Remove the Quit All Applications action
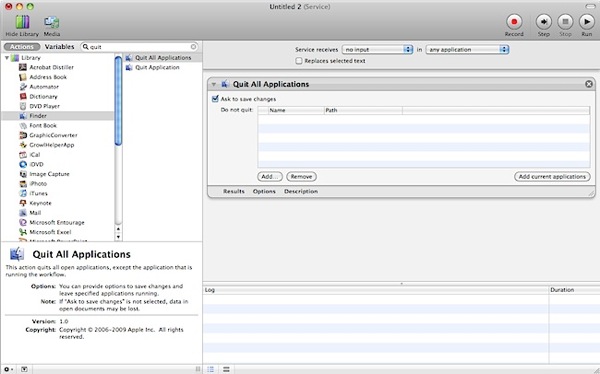 click(x=589, y=84)
